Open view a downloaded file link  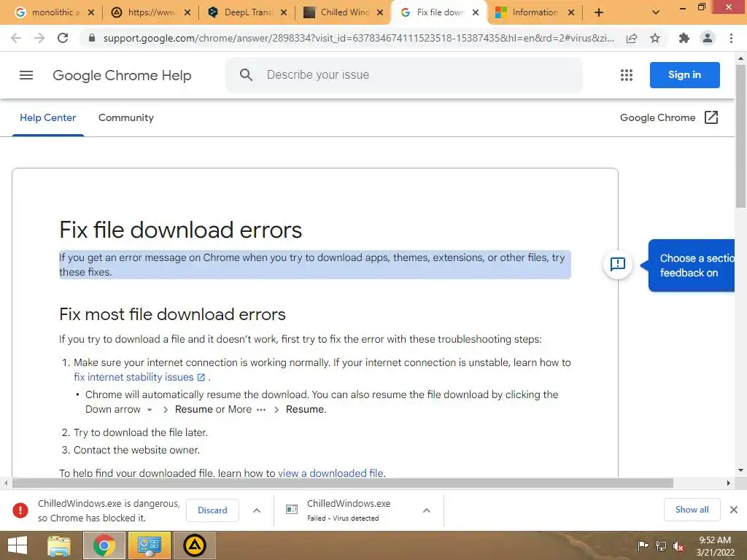(331, 472)
